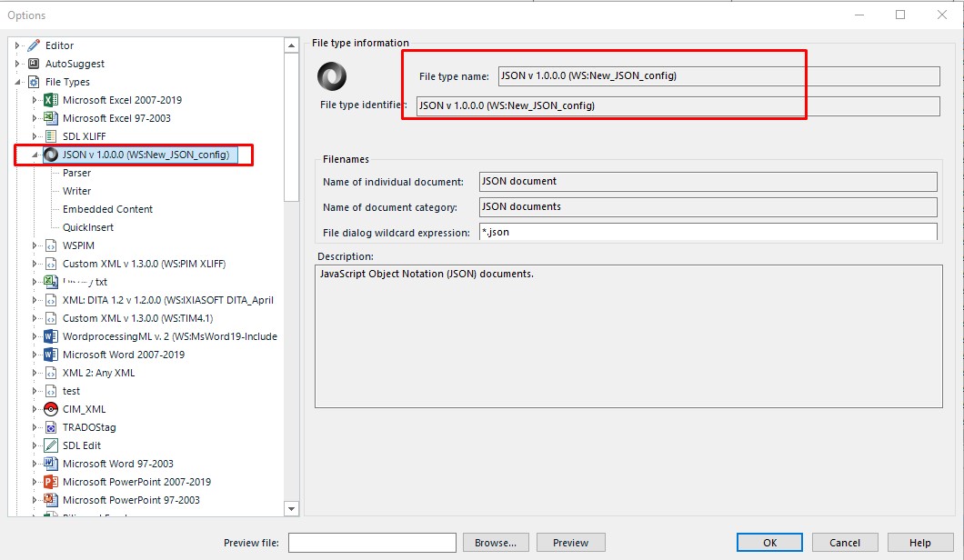Click the CIM_XML red ball icon

coord(51,409)
